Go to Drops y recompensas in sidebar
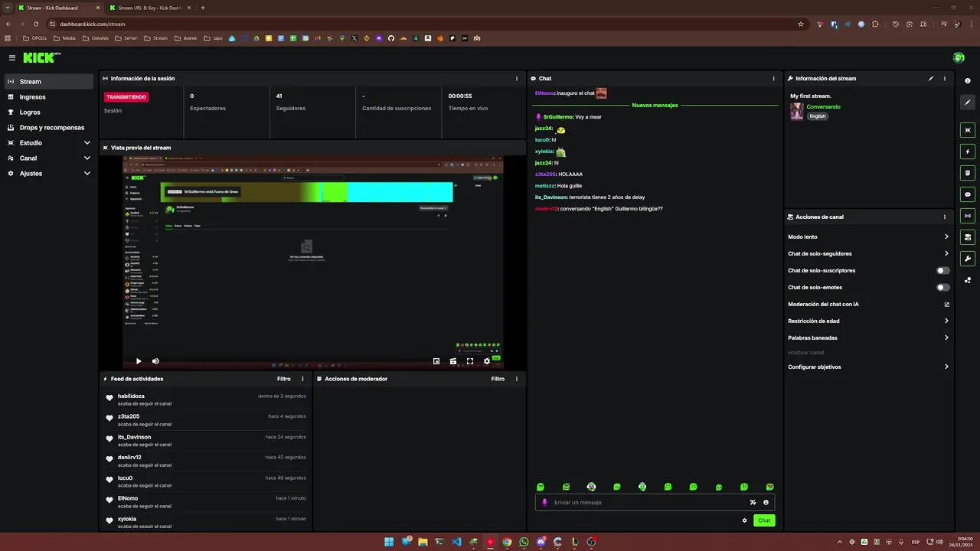The image size is (980, 551). click(49, 128)
